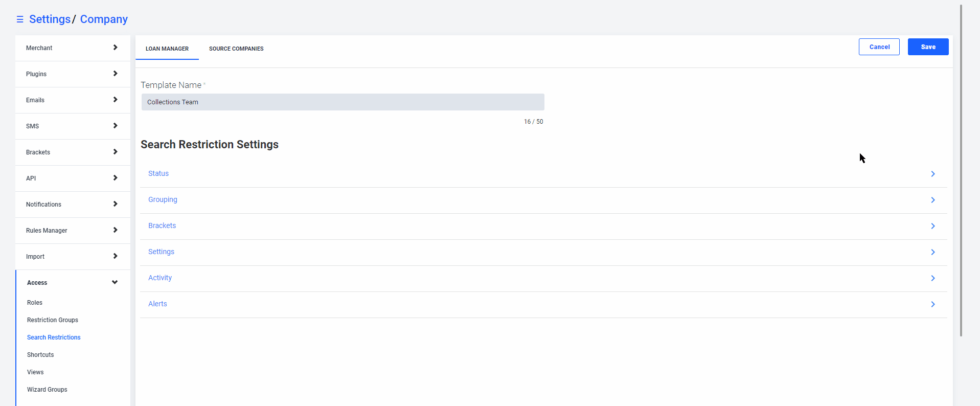This screenshot has width=980, height=406.
Task: Expand the API sidebar section arrow
Action: click(x=115, y=178)
